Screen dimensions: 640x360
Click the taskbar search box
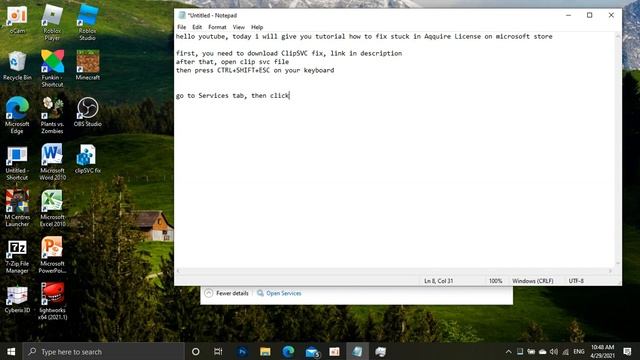pos(104,351)
